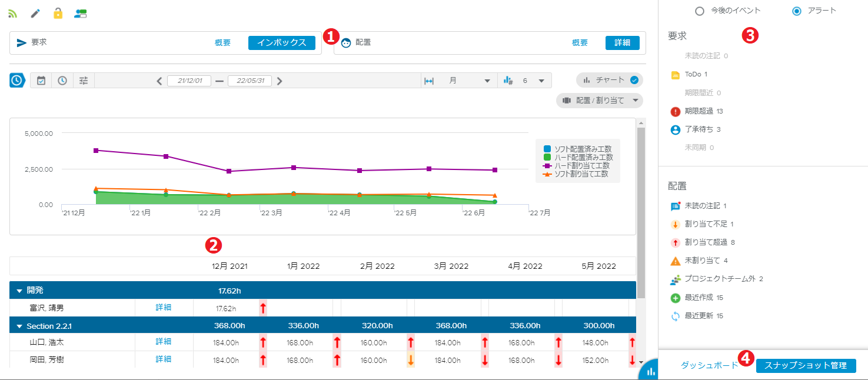
Task: Open the filter sliders settings icon
Action: pyautogui.click(x=84, y=81)
